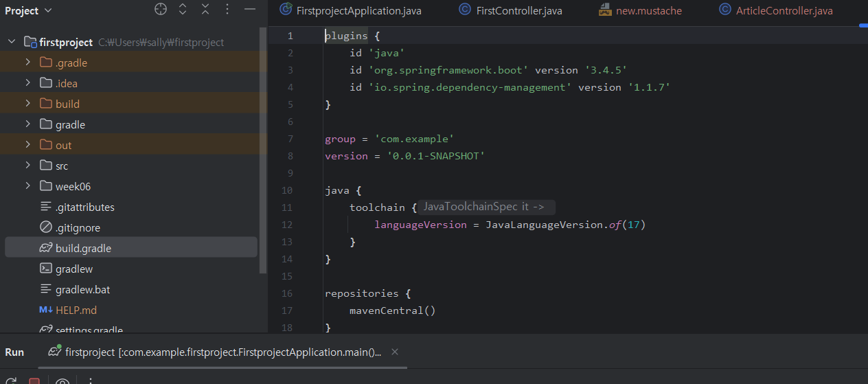Open the Project view dropdown
This screenshot has height=384, width=868.
coord(28,10)
